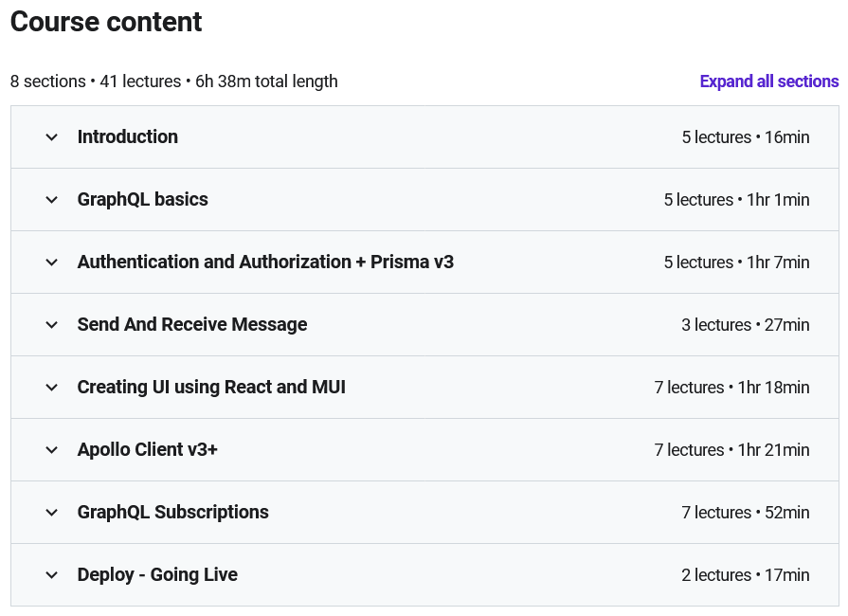
Task: Expand Authentication and Authorization + Prisma v3 title
Action: 265,263
